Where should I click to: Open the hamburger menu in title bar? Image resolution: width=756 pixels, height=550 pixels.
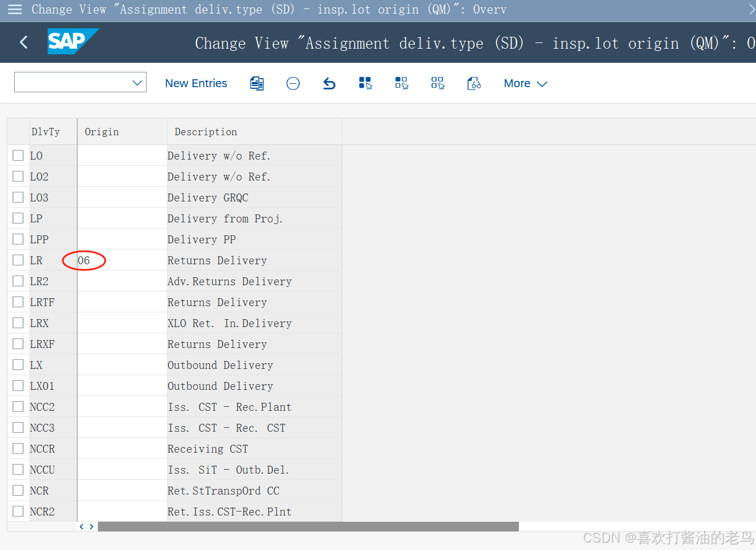point(15,10)
